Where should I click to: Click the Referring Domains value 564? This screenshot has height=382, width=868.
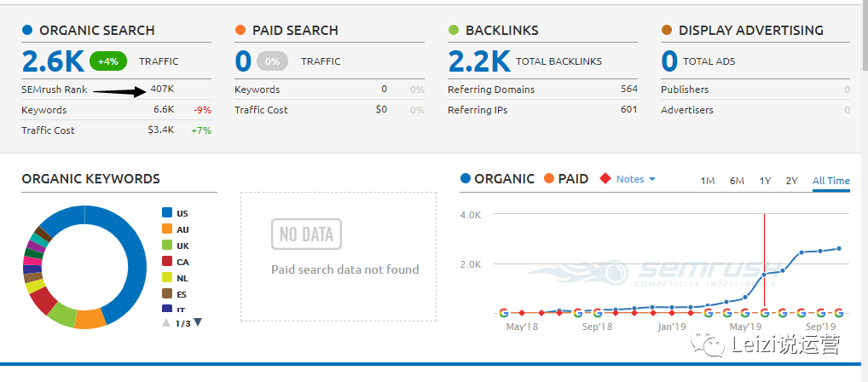coord(629,89)
